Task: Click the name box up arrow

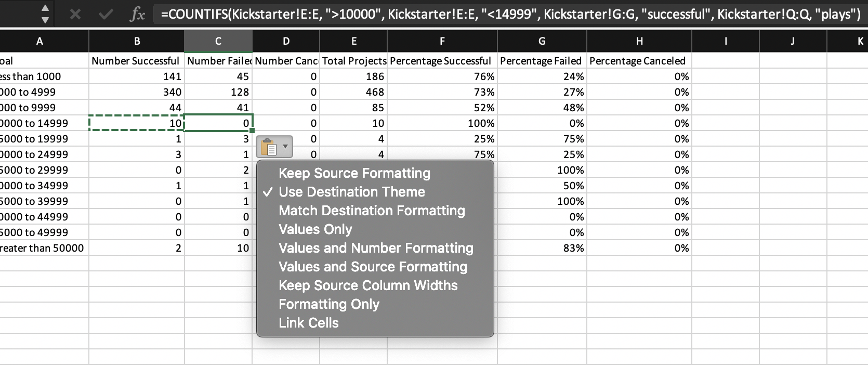Action: (x=45, y=8)
